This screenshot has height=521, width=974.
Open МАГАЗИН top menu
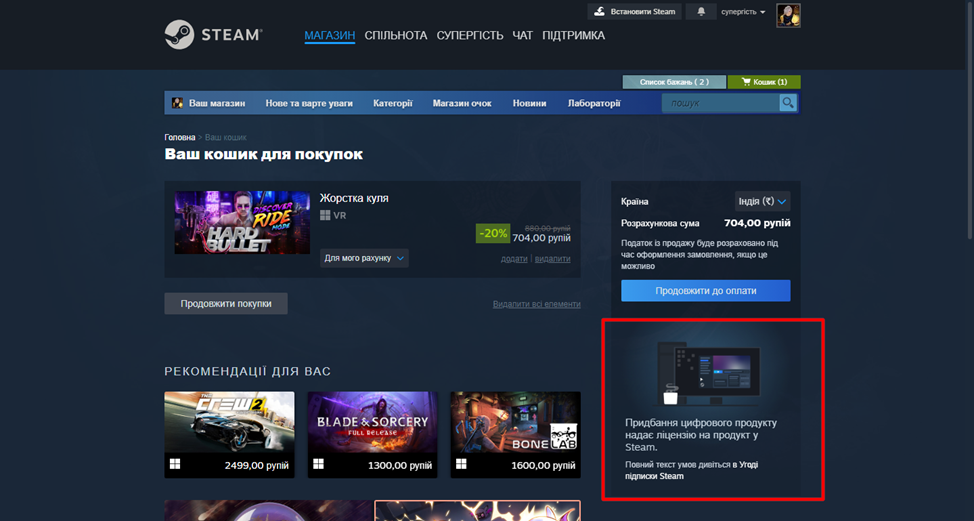330,35
